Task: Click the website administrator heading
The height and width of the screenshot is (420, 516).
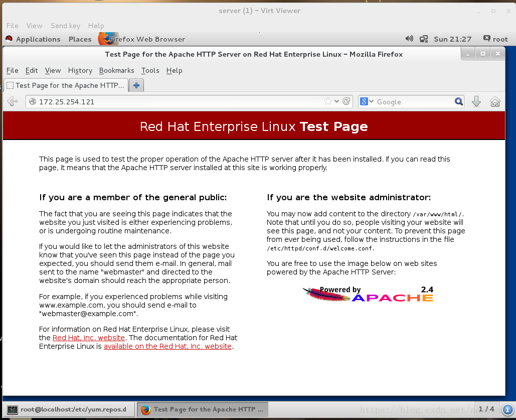Action: [349, 197]
